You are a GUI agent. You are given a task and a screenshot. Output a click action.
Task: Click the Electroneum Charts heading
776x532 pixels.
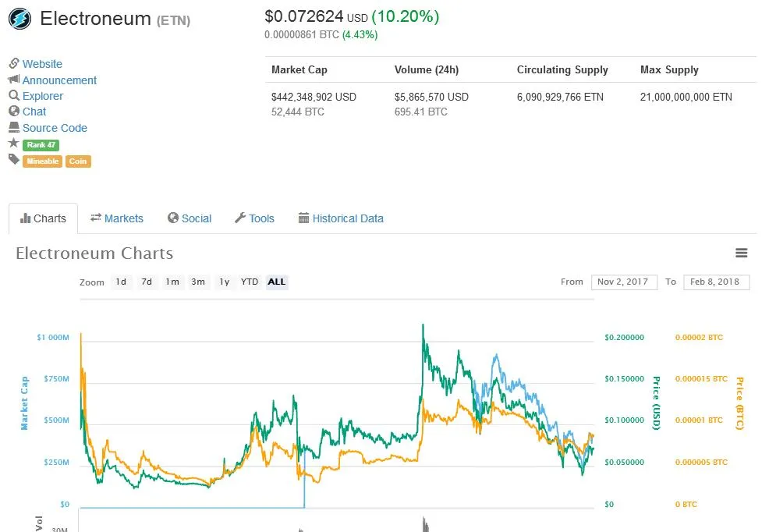point(94,254)
